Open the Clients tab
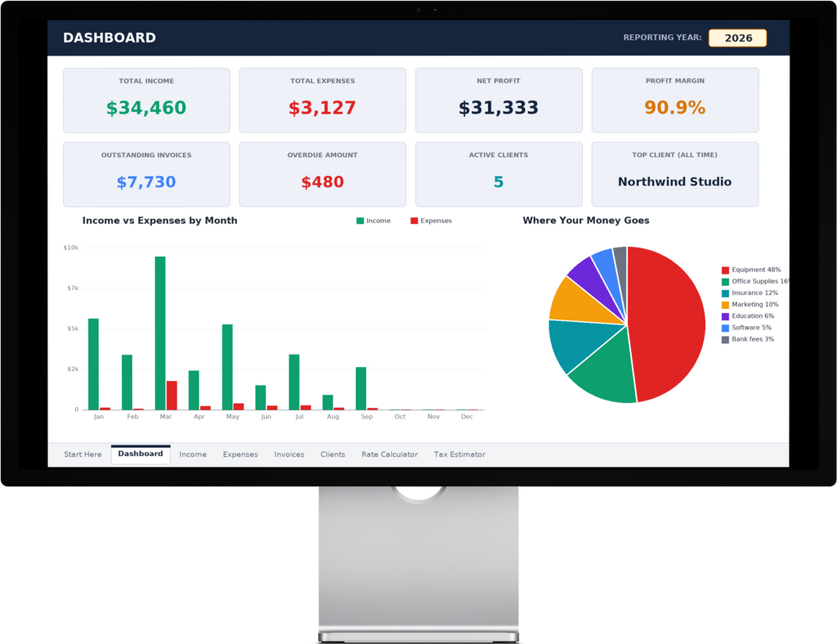 pyautogui.click(x=333, y=454)
